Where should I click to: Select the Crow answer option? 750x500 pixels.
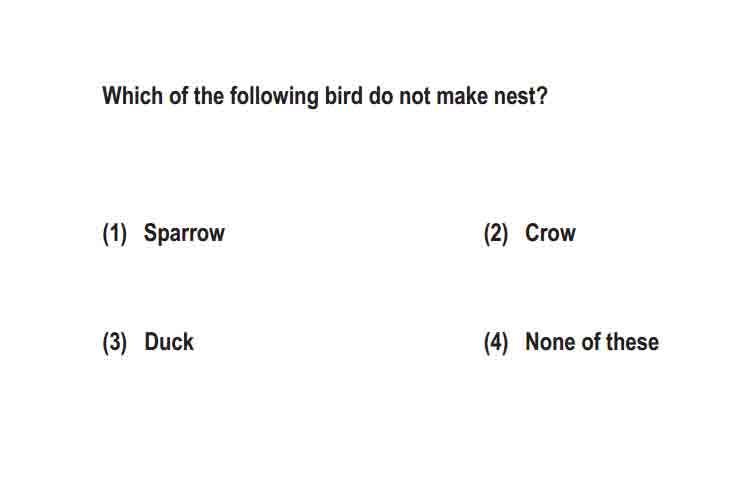(550, 233)
